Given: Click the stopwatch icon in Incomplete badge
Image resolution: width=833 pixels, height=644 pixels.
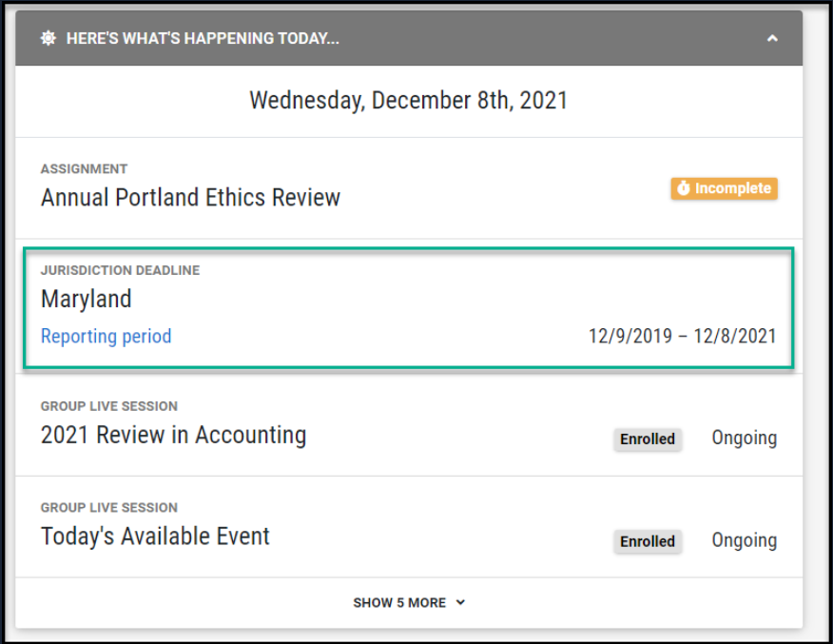Looking at the screenshot, I should click(x=683, y=188).
